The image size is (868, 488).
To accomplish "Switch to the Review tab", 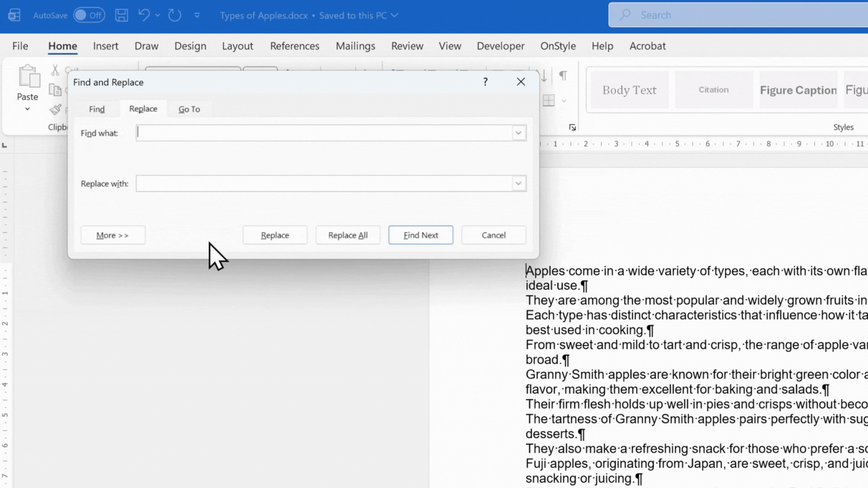I will point(407,46).
